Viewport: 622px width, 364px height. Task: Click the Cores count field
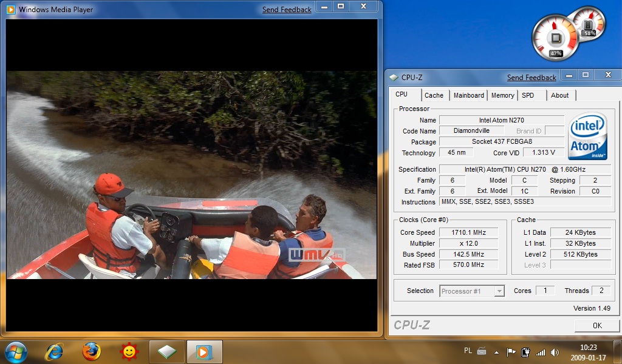point(545,291)
